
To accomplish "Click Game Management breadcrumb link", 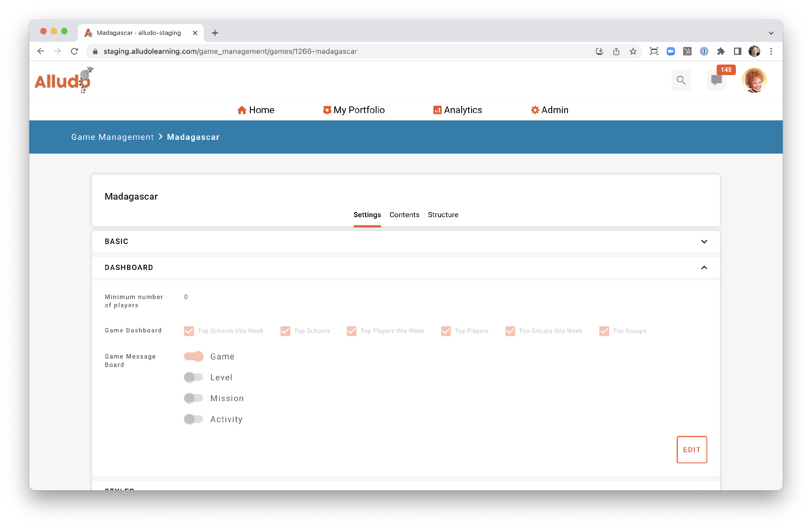I will pyautogui.click(x=113, y=137).
